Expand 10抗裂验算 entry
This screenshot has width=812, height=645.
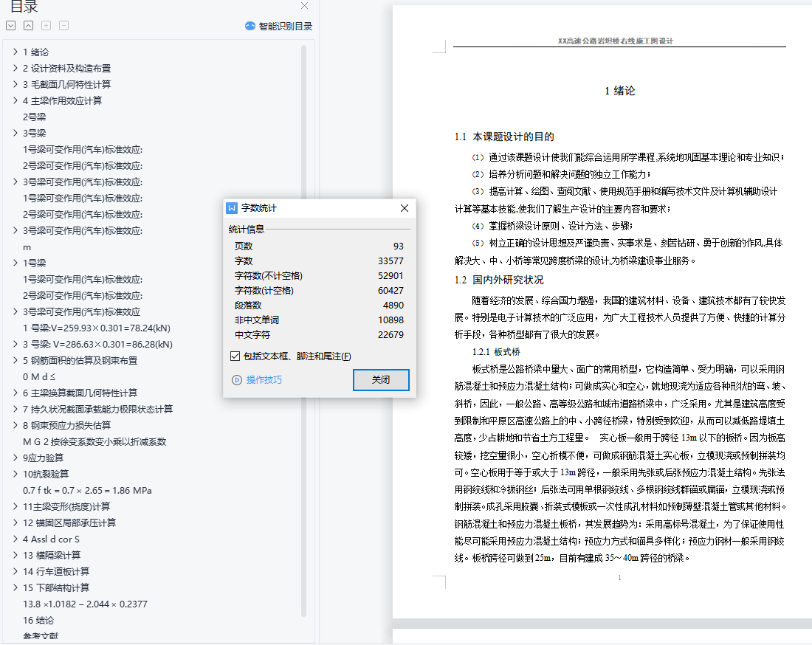click(16, 474)
